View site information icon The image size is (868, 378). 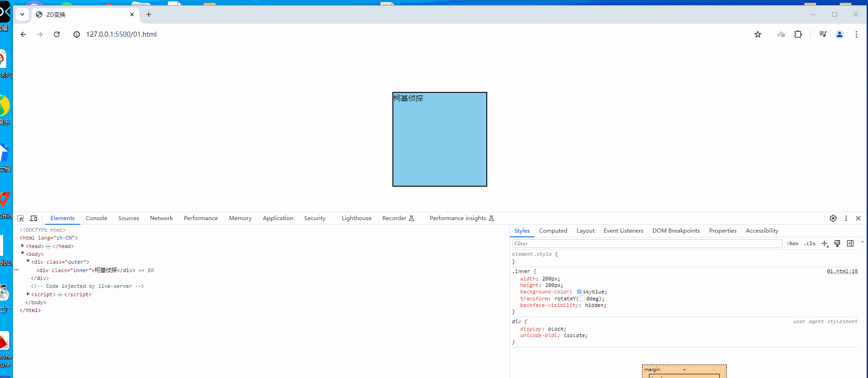(77, 34)
